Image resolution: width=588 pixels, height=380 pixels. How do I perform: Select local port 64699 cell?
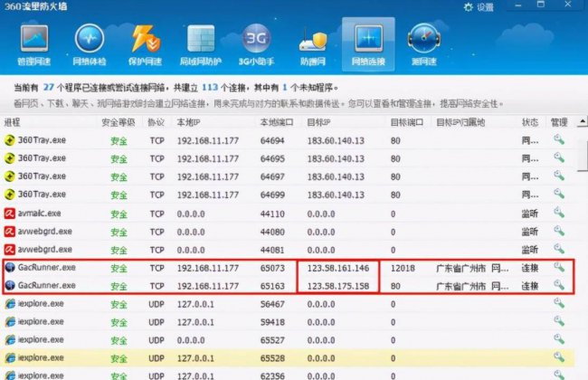click(x=272, y=195)
